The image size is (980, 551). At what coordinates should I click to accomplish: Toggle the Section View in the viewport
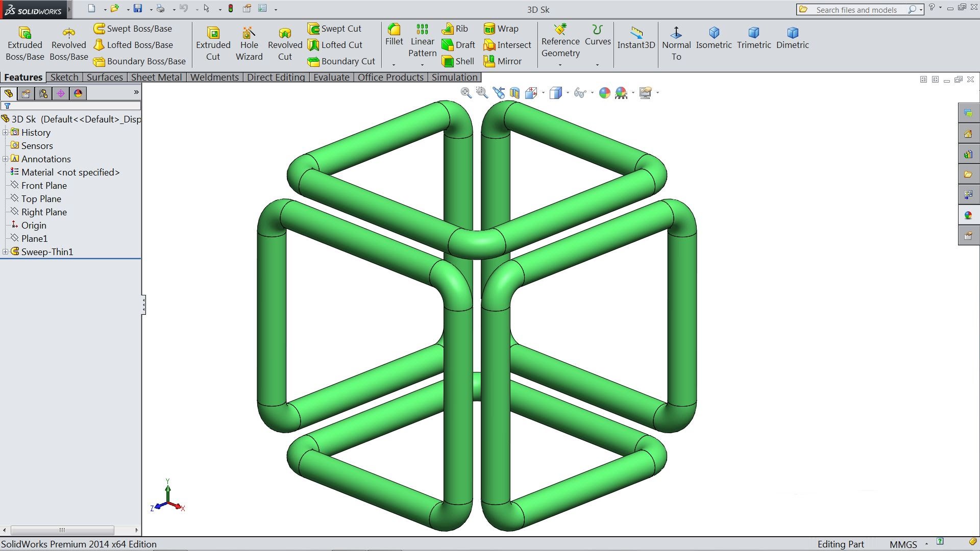click(514, 93)
